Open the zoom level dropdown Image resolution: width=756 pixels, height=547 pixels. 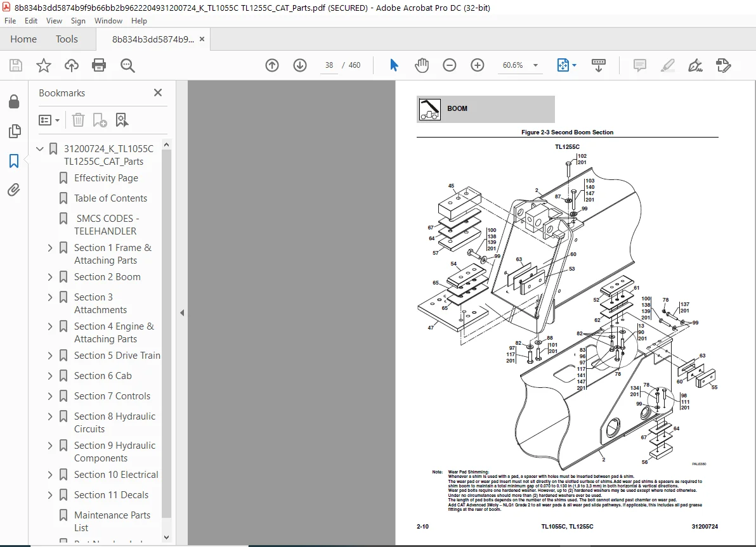pos(535,65)
